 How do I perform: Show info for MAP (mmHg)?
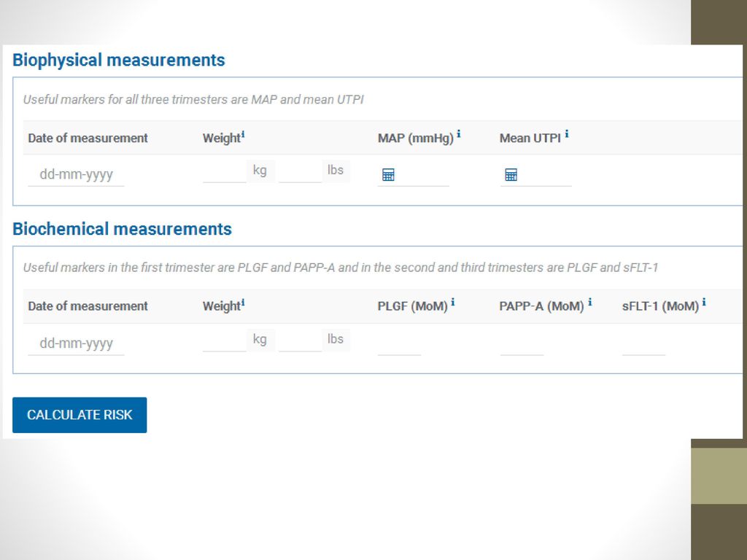(x=458, y=134)
